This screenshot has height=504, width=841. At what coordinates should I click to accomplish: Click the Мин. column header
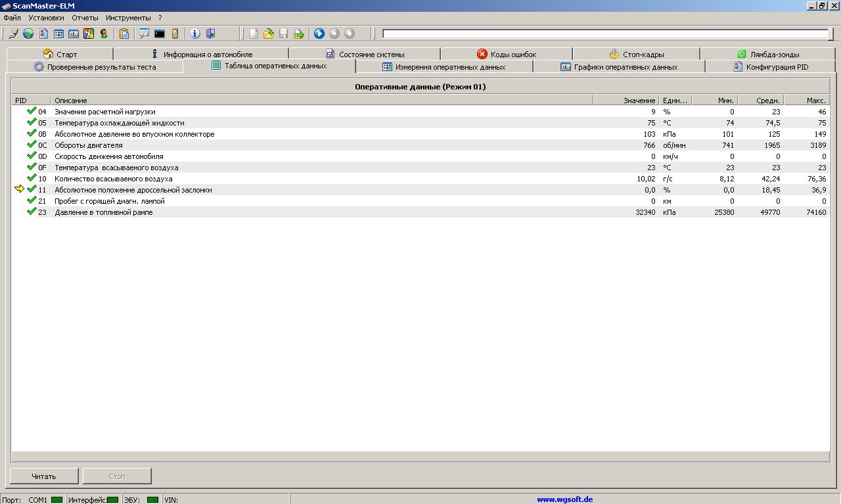coord(715,101)
